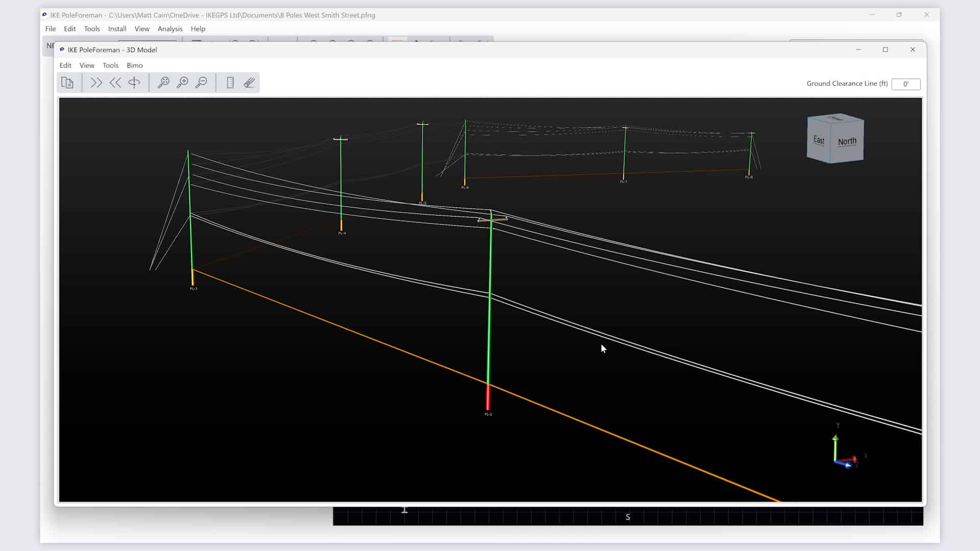The width and height of the screenshot is (980, 551).
Task: Advance to the next pole view
Action: coord(96,82)
